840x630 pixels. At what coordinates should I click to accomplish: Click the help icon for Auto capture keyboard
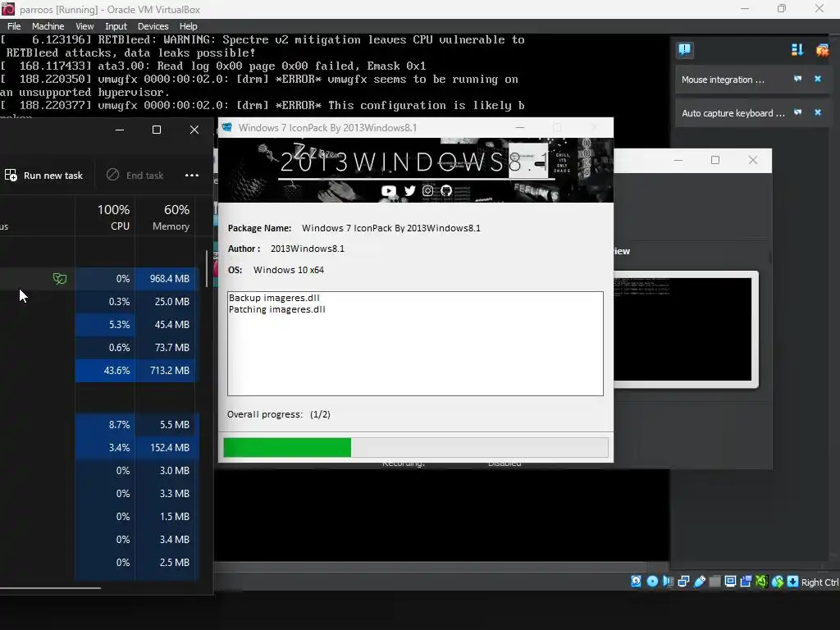point(797,112)
